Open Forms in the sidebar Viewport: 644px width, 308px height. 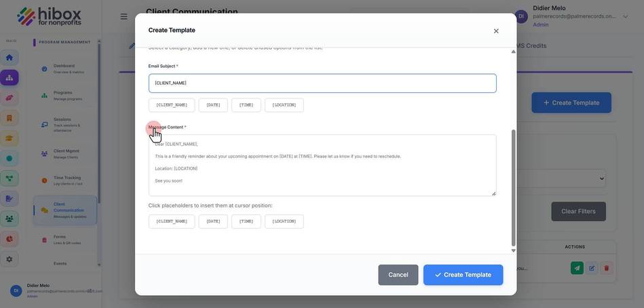65,240
